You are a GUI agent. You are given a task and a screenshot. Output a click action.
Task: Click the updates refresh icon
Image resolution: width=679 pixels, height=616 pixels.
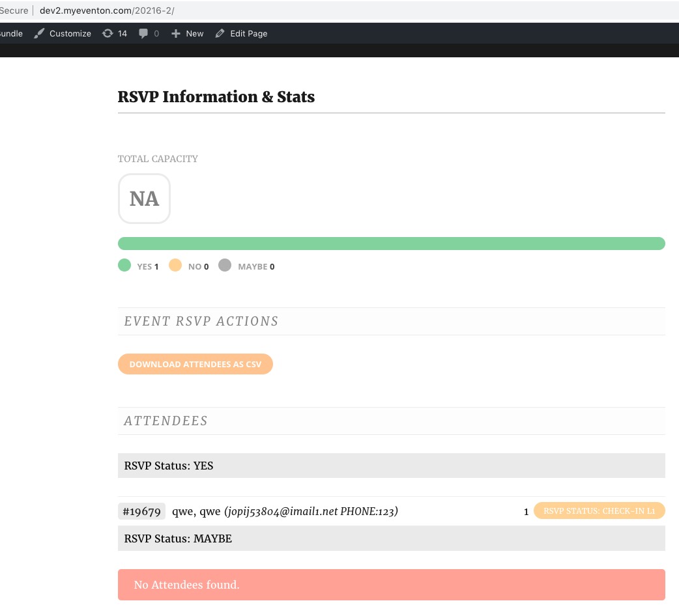tap(108, 33)
